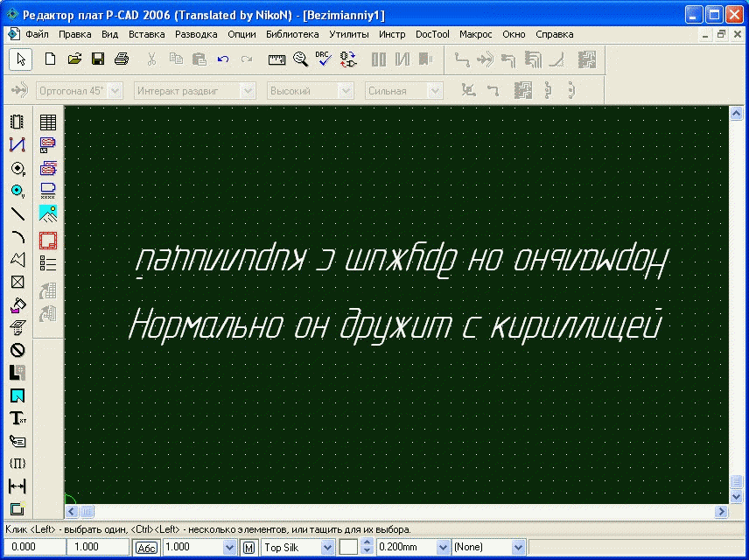749x560 pixels.
Task: Place component tool in left toolbar
Action: click(x=17, y=122)
